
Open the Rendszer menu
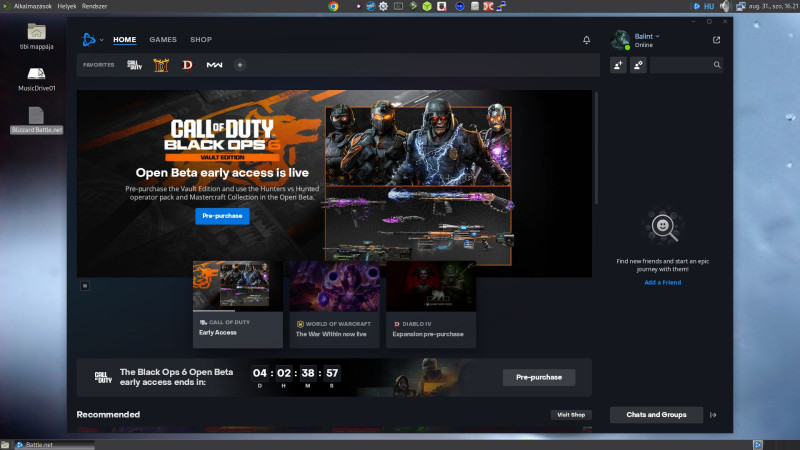pos(94,6)
